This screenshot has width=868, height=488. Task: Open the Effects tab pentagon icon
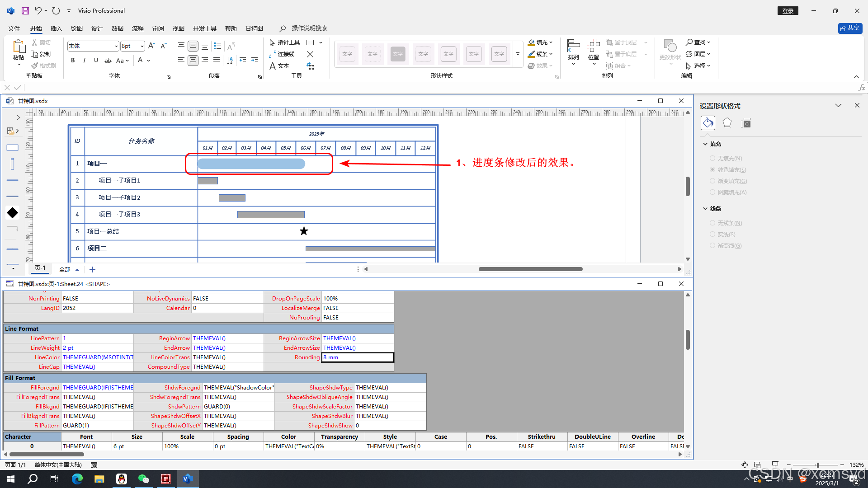click(727, 123)
